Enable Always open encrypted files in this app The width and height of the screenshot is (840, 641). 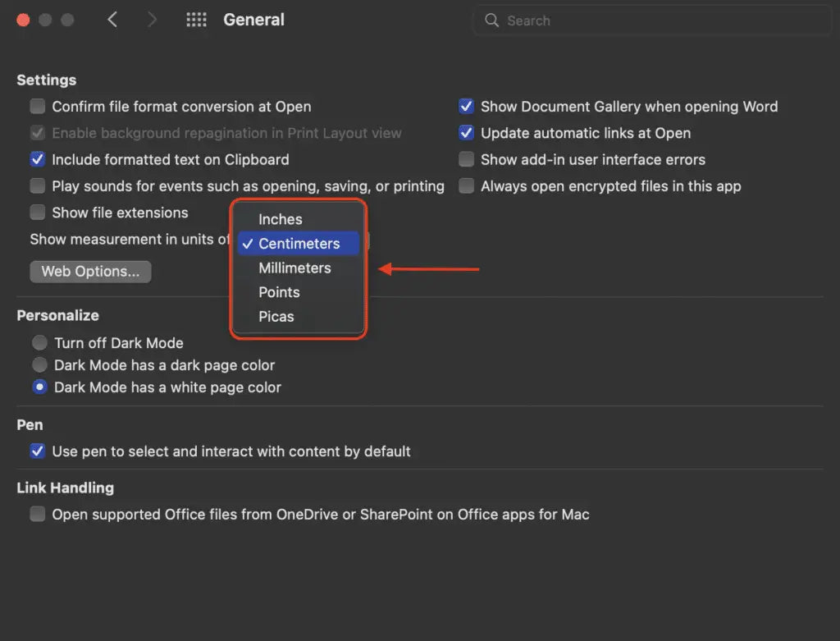tap(466, 186)
